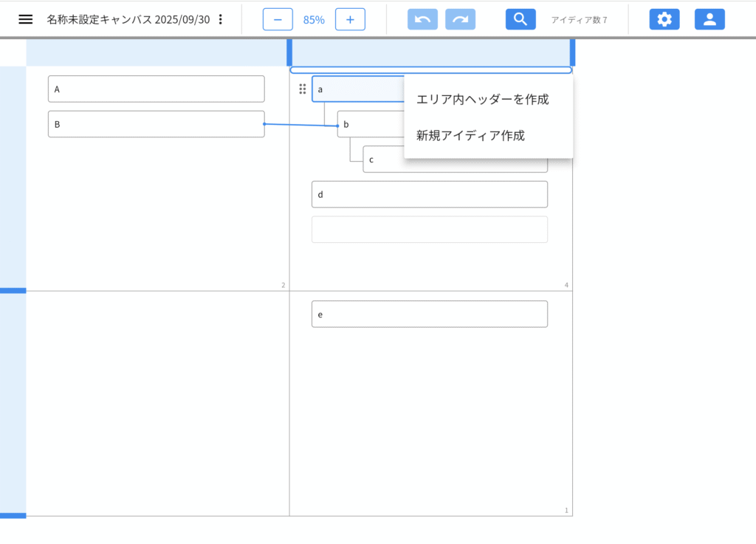The height and width of the screenshot is (544, 756).
Task: Click the 85% zoom level display
Action: point(314,19)
